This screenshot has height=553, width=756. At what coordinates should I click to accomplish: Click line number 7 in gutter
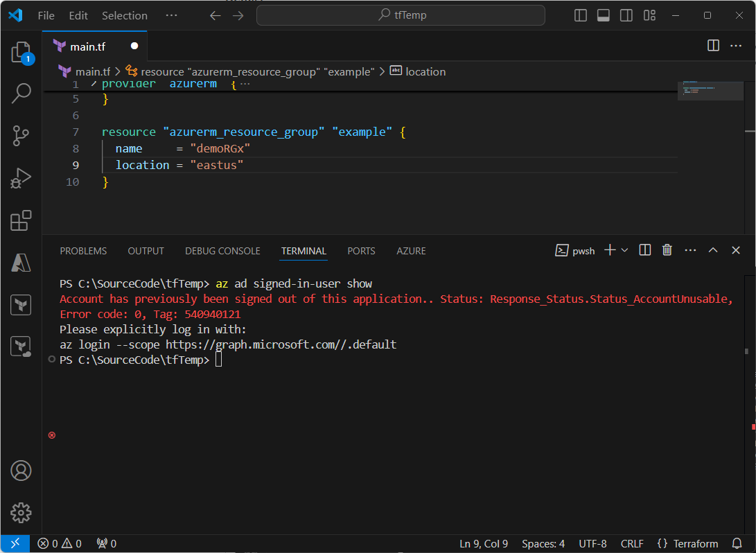(76, 132)
